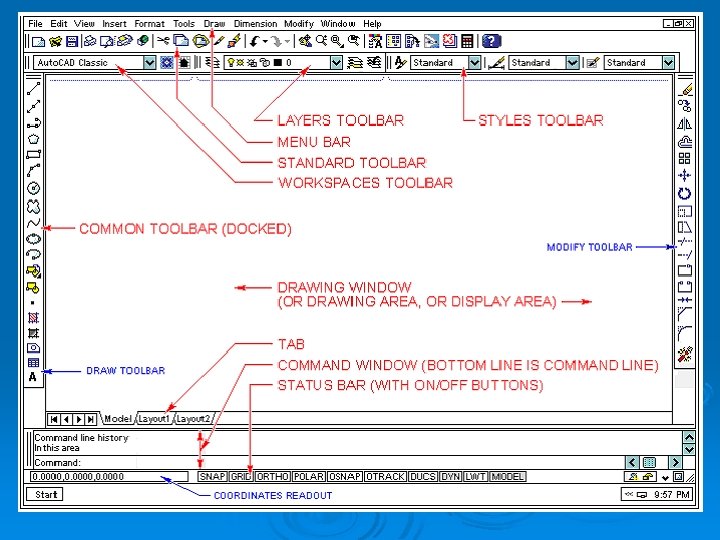Switch to the Layout2 tab
The height and width of the screenshot is (540, 720).
coord(193,419)
